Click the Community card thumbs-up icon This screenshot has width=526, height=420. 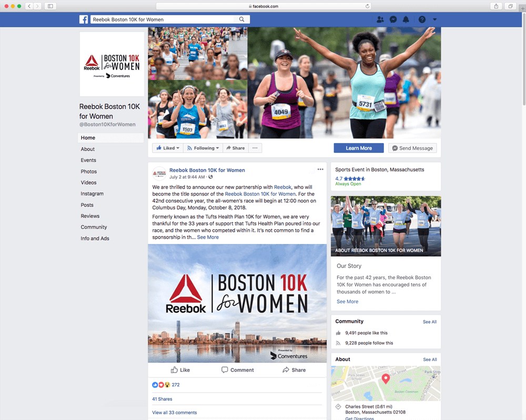pos(338,333)
